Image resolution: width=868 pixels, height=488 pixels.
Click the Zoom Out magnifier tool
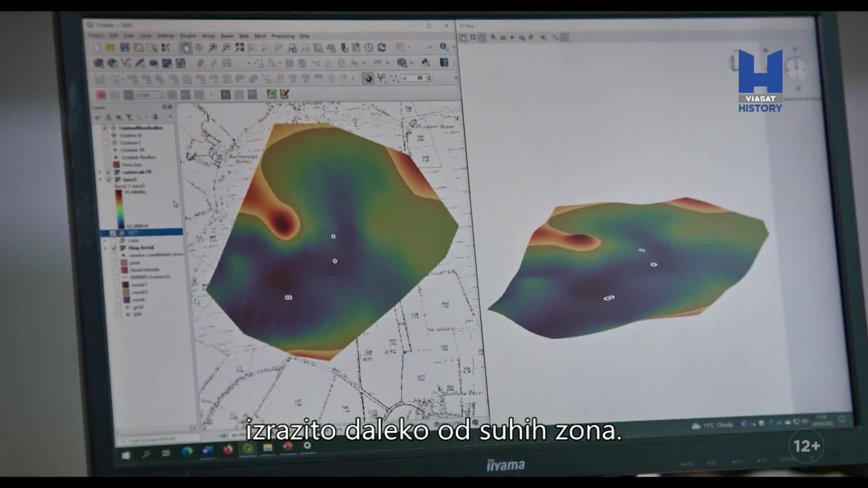click(226, 47)
